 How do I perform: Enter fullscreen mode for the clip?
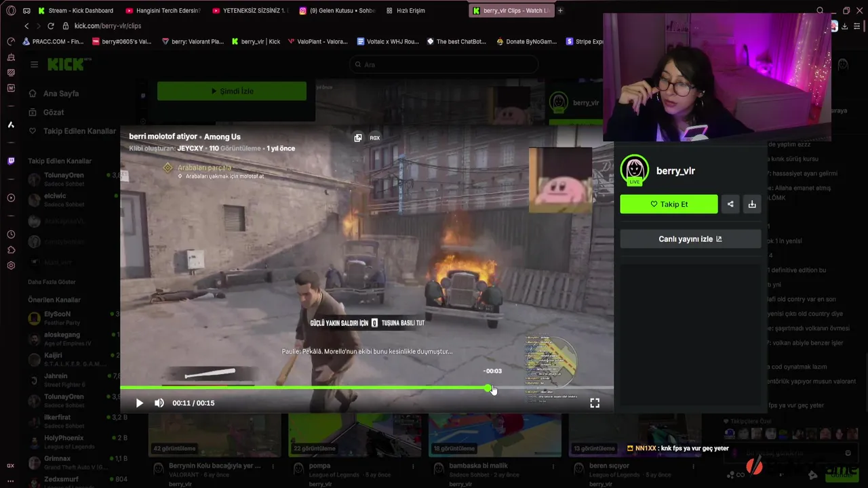coord(595,403)
